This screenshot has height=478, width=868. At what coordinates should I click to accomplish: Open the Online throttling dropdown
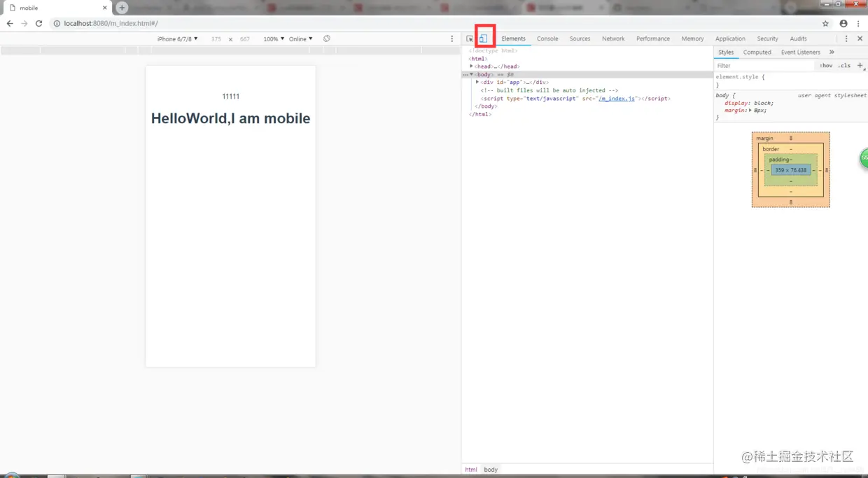(301, 39)
